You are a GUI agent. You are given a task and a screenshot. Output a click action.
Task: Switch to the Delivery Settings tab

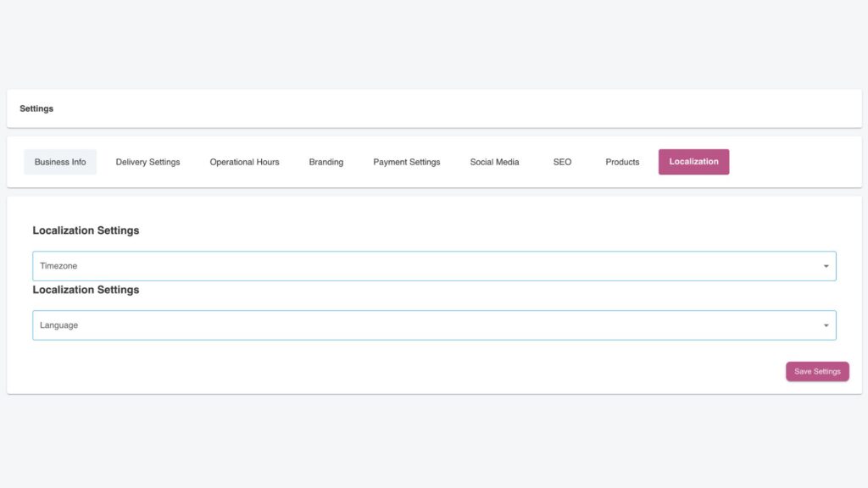tap(147, 162)
